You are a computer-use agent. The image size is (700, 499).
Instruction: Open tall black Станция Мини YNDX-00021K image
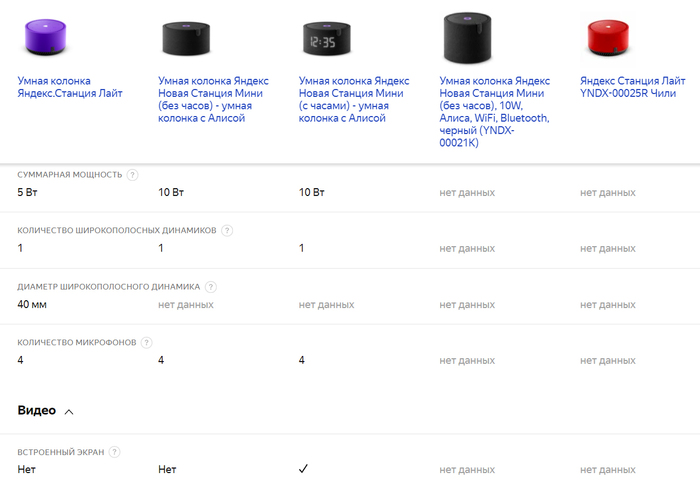tap(467, 37)
